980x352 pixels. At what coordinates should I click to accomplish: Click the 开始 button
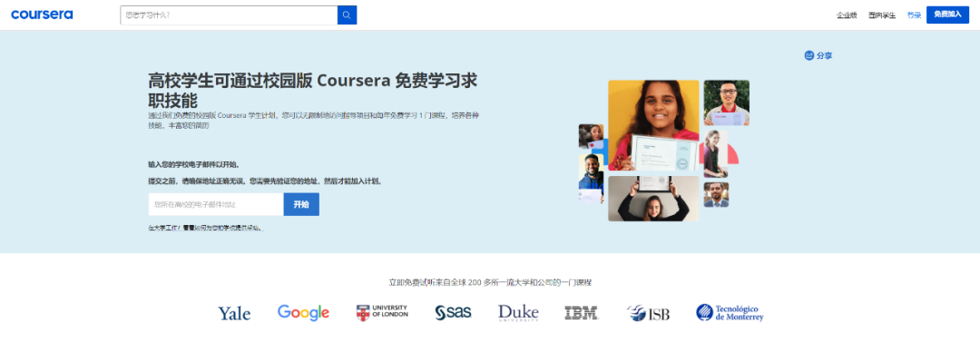click(x=301, y=204)
